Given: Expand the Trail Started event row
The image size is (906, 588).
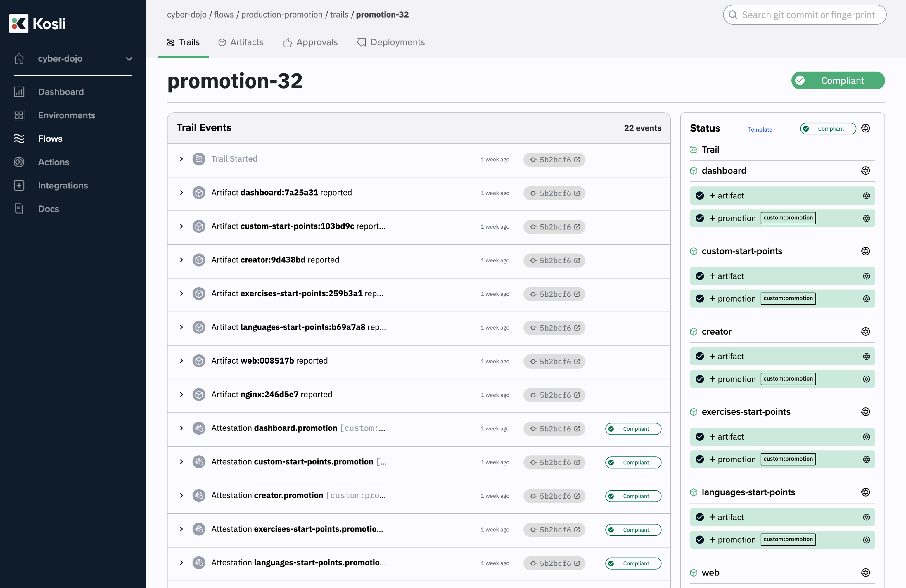Looking at the screenshot, I should [x=181, y=159].
